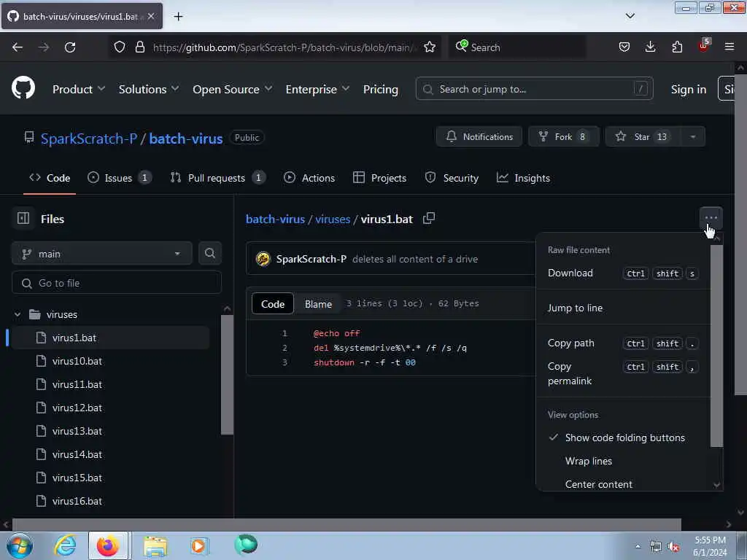Screen dimensions: 747x560
Task: Focus the Go to file input
Action: (117, 283)
